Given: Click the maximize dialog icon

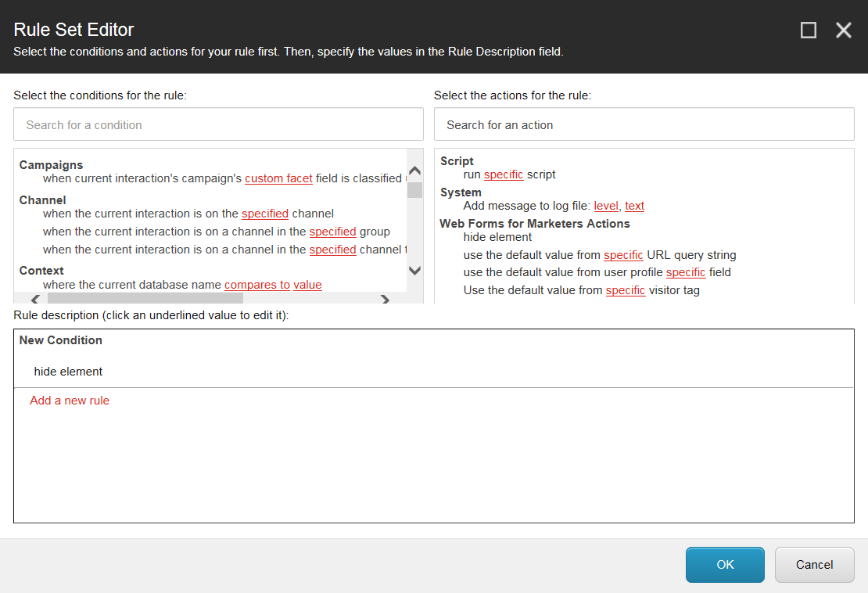Looking at the screenshot, I should click(809, 31).
